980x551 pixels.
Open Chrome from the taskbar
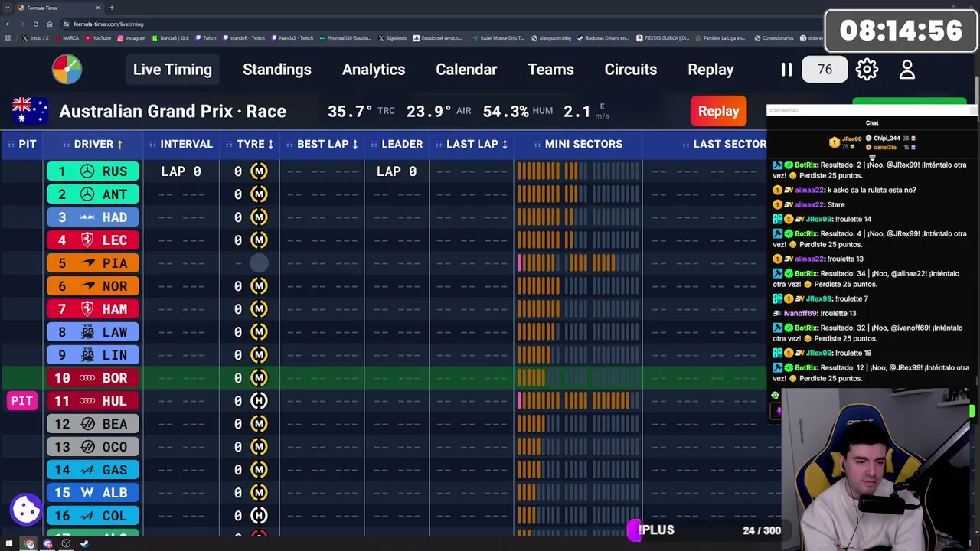[28, 544]
